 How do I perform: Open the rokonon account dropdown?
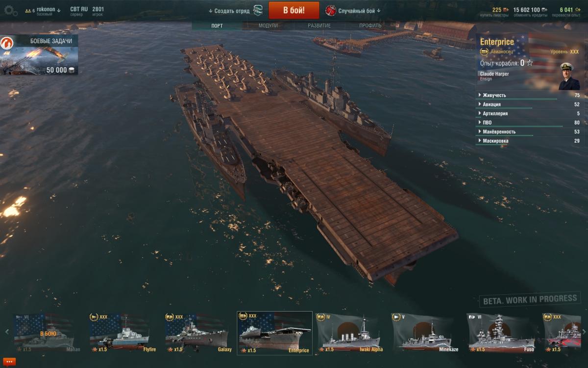click(49, 10)
